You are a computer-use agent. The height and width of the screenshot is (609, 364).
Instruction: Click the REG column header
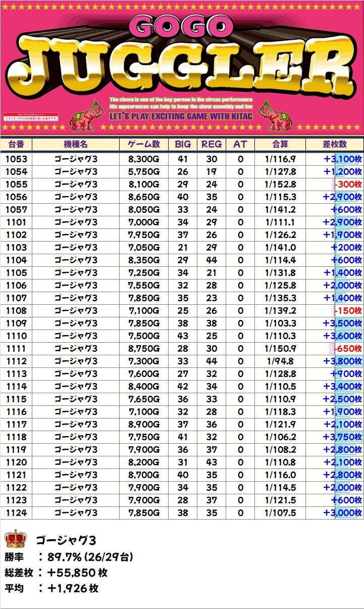point(212,144)
